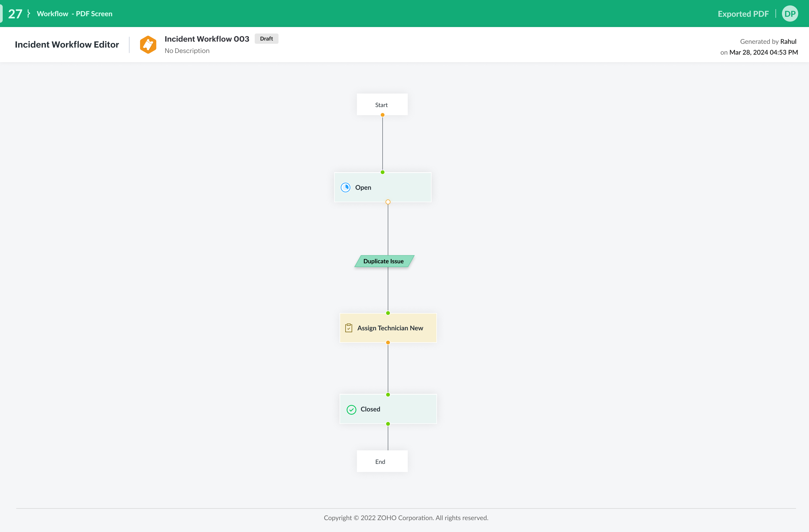Click the DP user avatar
Image resolution: width=809 pixels, height=532 pixels.
[x=790, y=14]
